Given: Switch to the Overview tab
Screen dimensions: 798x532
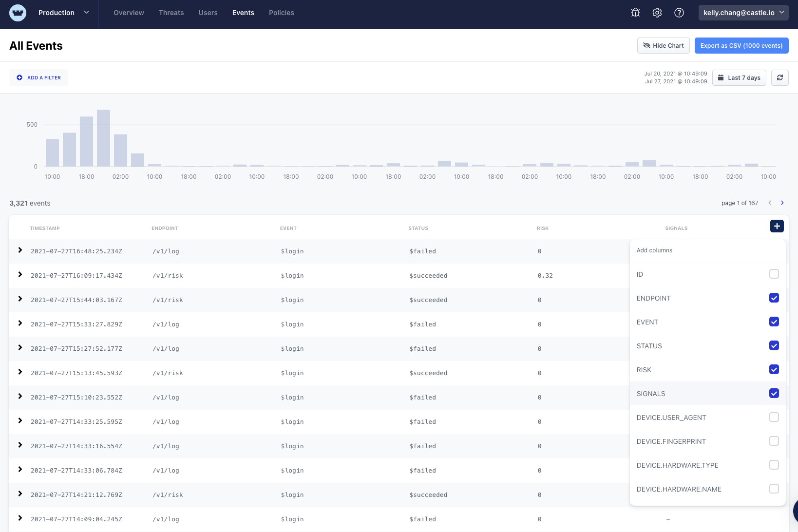Looking at the screenshot, I should [129, 13].
